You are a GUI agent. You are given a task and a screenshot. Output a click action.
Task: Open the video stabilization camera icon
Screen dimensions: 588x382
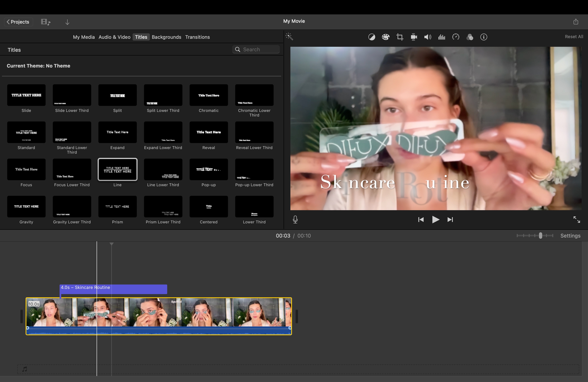tap(414, 37)
